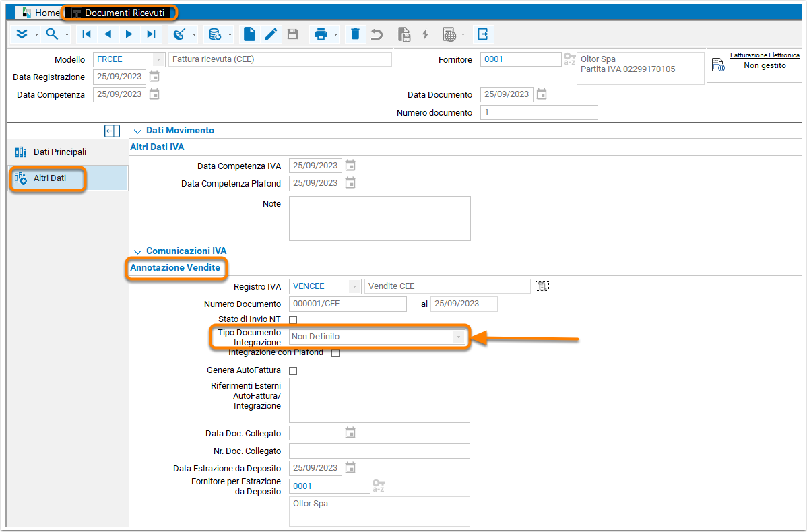
Task: Open calendar for Data Doc. Collegato
Action: point(350,433)
